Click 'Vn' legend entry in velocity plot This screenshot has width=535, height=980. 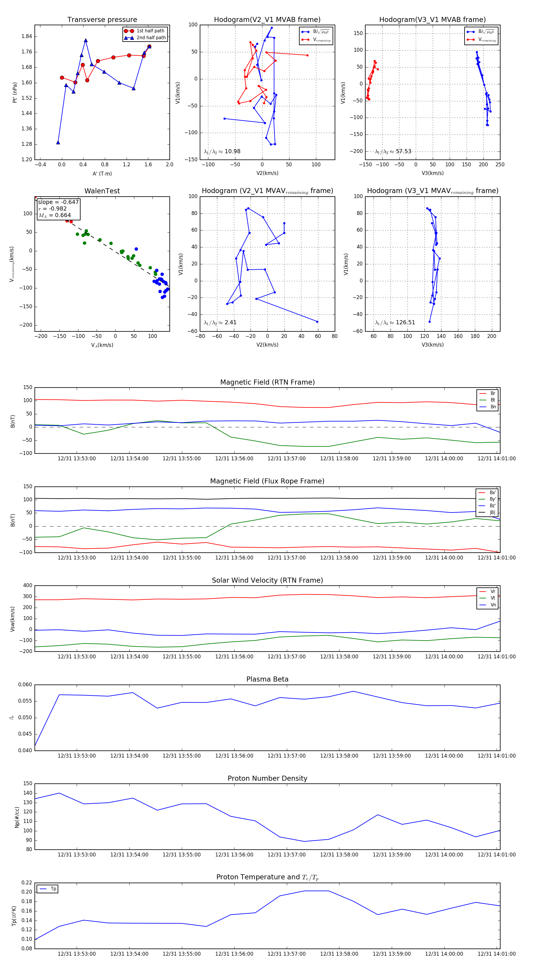pos(488,605)
